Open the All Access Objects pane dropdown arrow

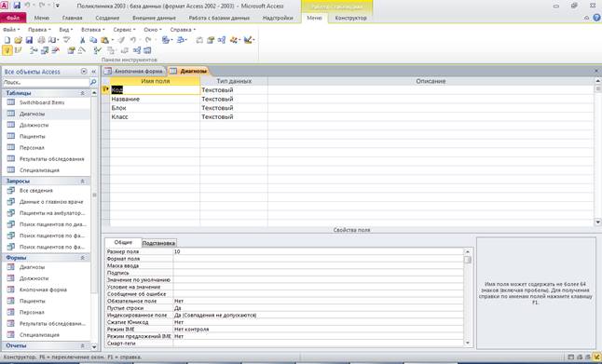pyautogui.click(x=84, y=72)
